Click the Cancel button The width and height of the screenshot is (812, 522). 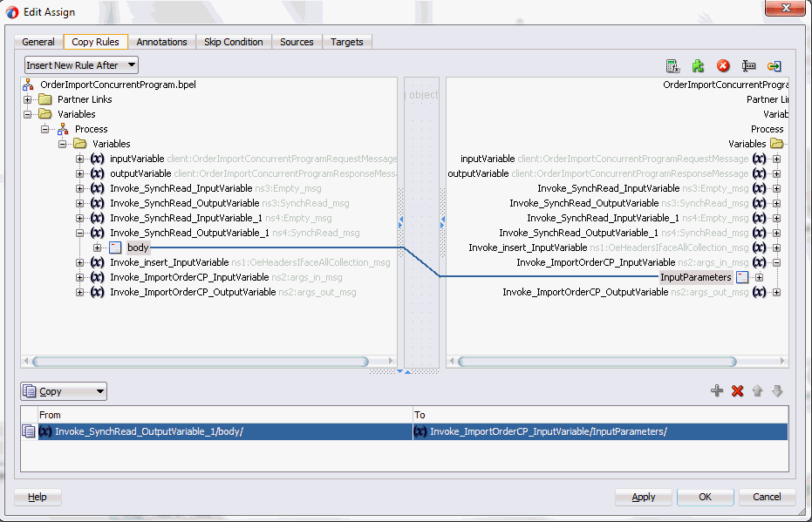(767, 497)
